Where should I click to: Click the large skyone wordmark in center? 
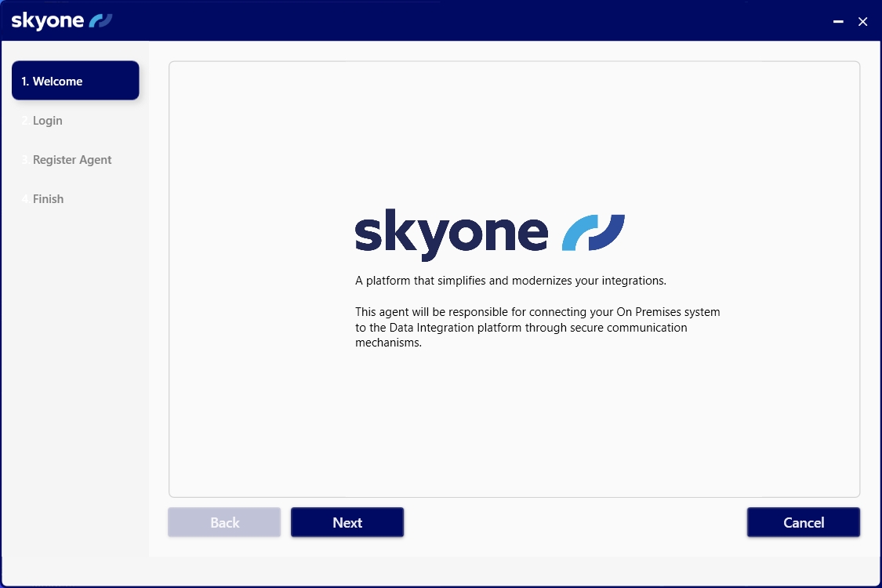451,233
